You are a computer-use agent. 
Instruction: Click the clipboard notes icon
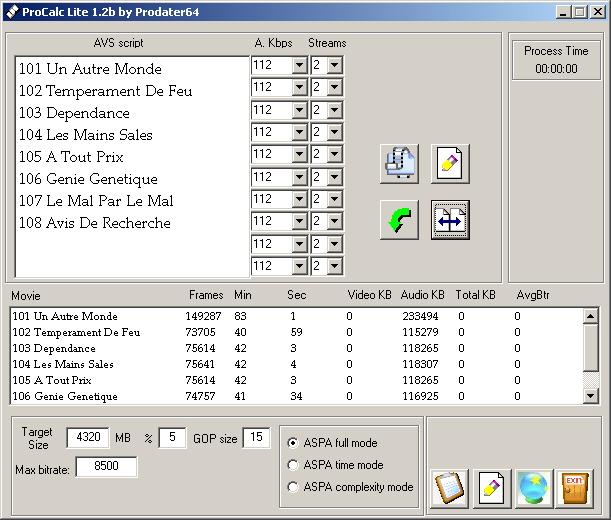tap(449, 488)
